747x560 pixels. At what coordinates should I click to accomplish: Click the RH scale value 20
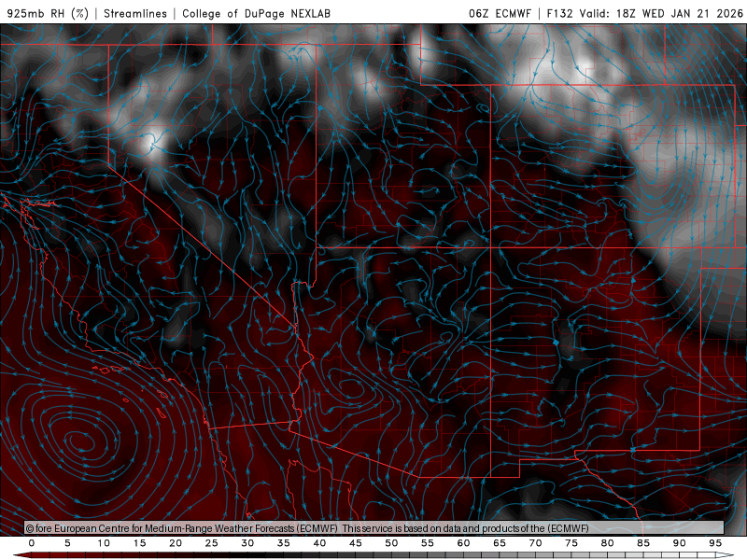[x=176, y=543]
